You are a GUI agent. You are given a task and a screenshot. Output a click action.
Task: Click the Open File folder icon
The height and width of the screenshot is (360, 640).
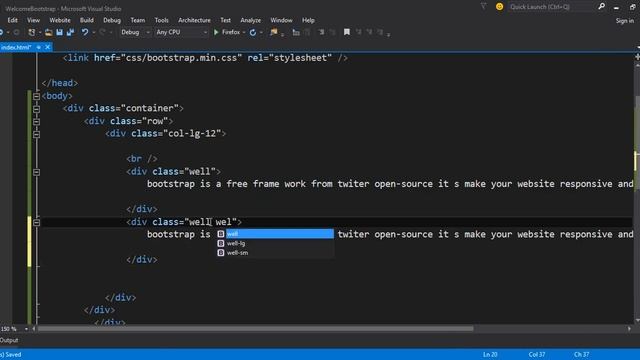coord(49,32)
